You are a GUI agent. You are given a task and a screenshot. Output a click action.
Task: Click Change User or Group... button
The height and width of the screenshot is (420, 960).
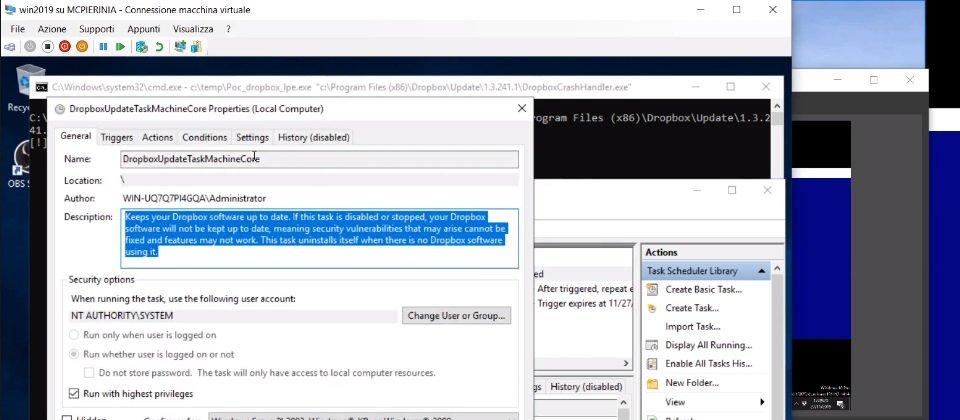456,316
